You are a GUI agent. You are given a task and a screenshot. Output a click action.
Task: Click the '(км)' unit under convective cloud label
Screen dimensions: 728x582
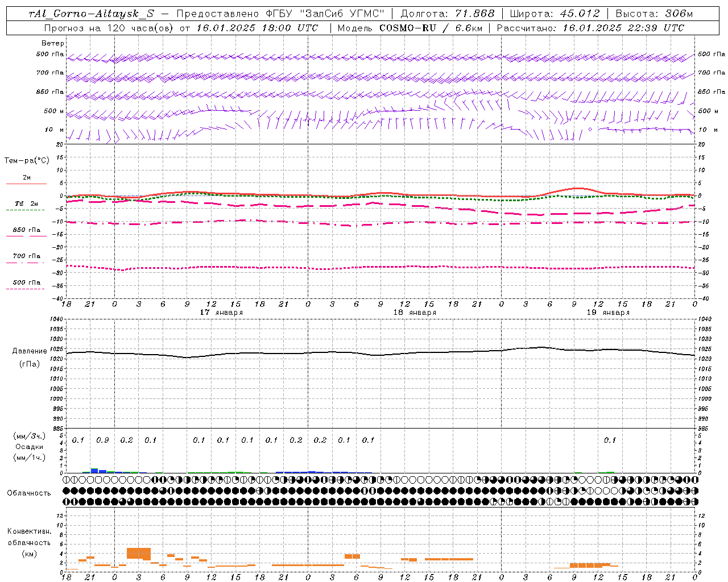(29, 554)
